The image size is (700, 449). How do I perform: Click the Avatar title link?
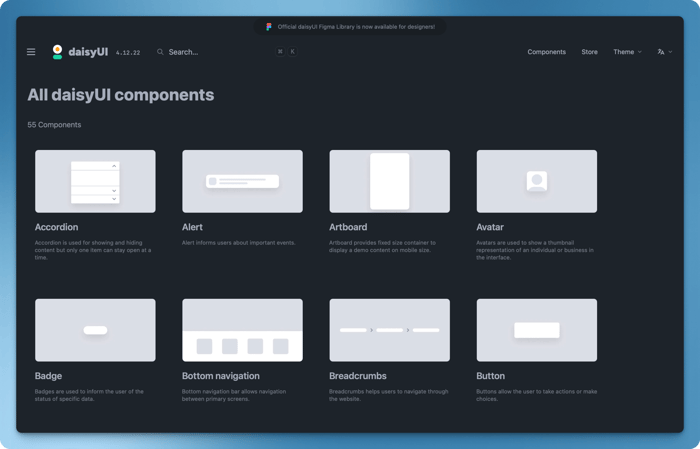[490, 227]
